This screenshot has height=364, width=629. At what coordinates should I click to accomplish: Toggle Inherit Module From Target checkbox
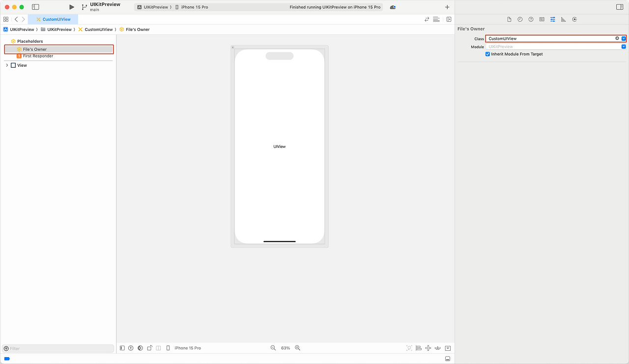pyautogui.click(x=487, y=54)
